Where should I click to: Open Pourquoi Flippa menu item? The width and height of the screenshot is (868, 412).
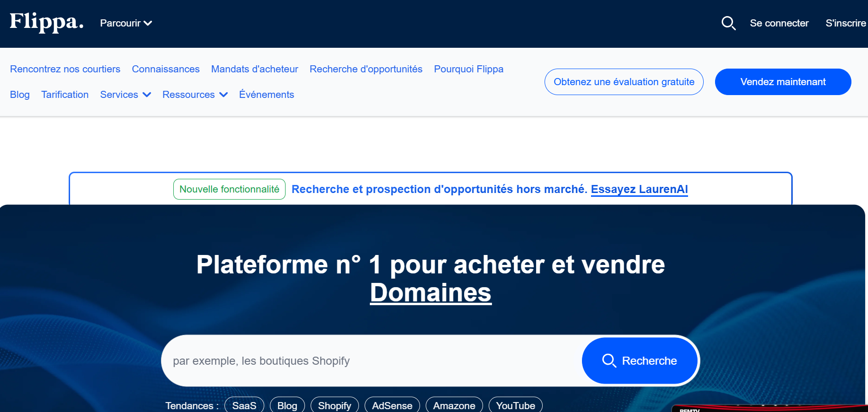click(469, 69)
